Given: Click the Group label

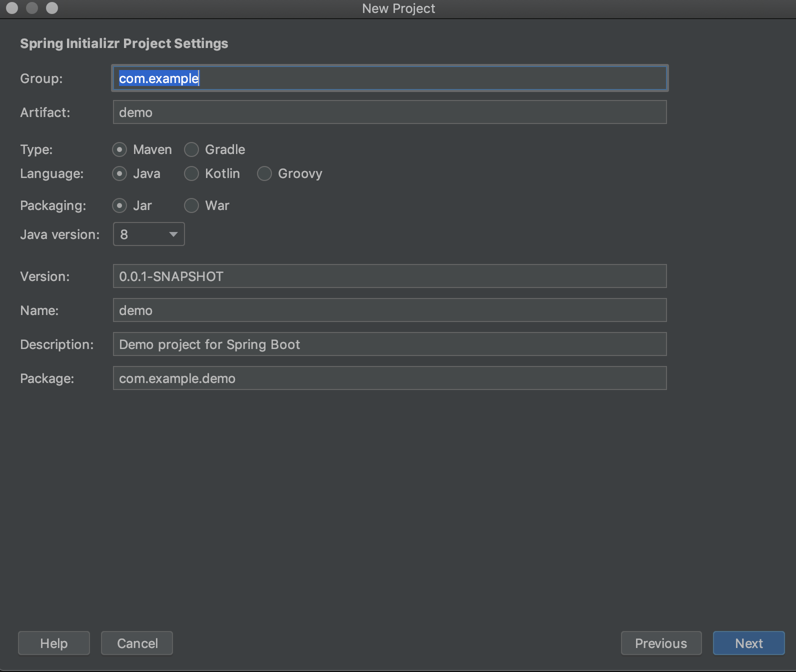Looking at the screenshot, I should [x=41, y=78].
